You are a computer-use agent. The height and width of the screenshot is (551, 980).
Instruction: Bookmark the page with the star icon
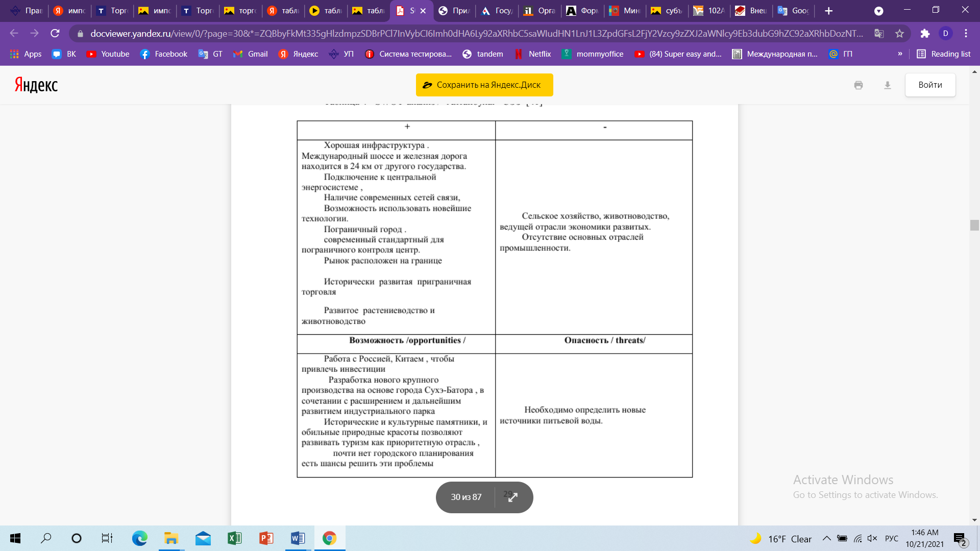point(899,33)
